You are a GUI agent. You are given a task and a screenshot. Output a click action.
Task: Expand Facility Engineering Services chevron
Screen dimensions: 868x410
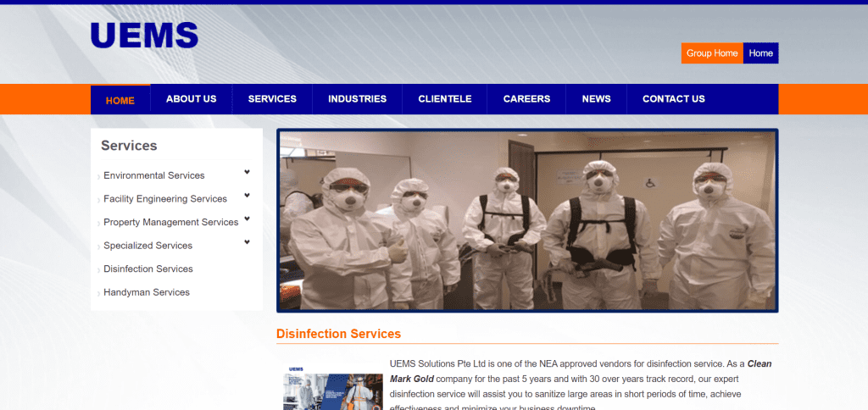pos(247,196)
